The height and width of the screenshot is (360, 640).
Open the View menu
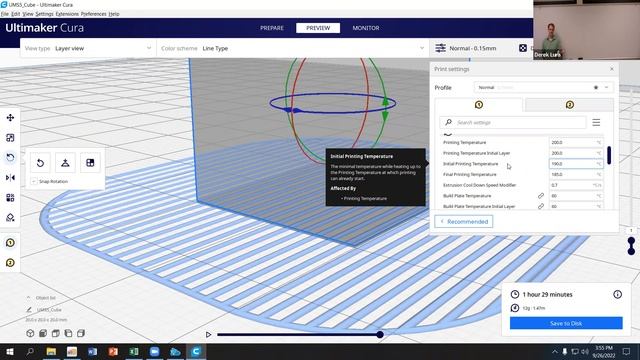click(28, 14)
